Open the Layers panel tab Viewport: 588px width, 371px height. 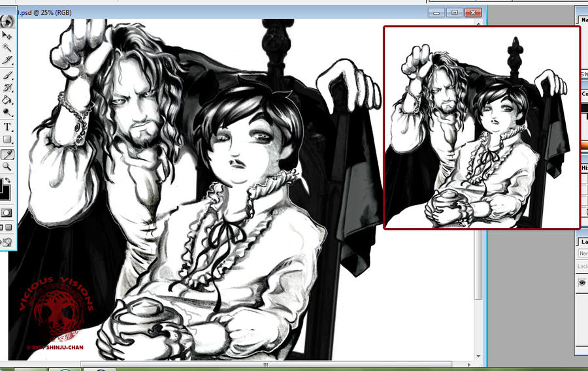click(583, 242)
